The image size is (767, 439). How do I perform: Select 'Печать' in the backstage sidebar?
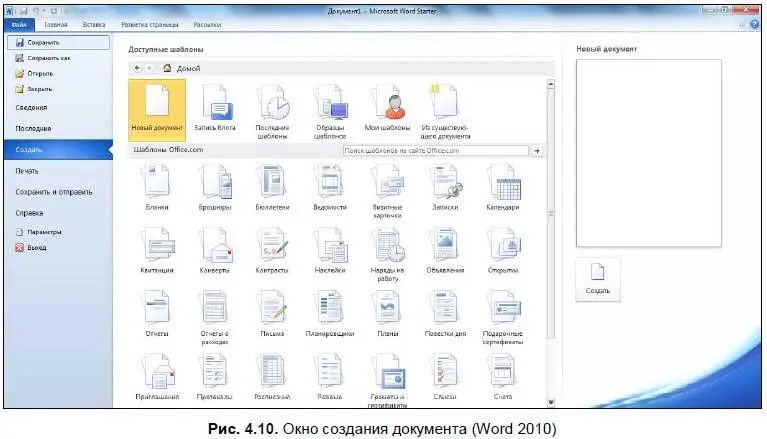point(27,171)
